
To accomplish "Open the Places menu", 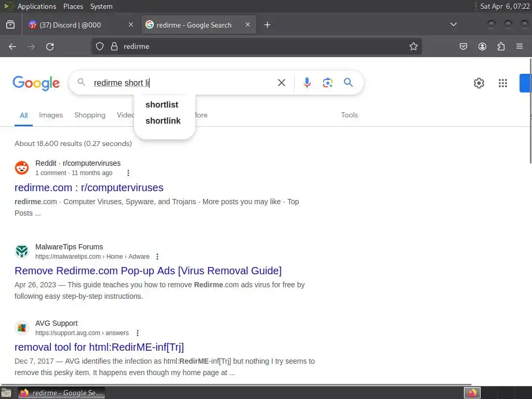I will point(73,6).
